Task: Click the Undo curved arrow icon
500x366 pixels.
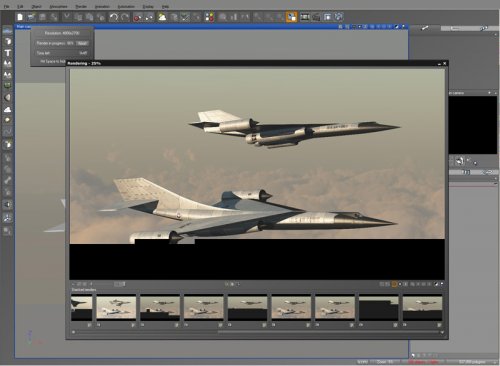Action: pos(114,17)
